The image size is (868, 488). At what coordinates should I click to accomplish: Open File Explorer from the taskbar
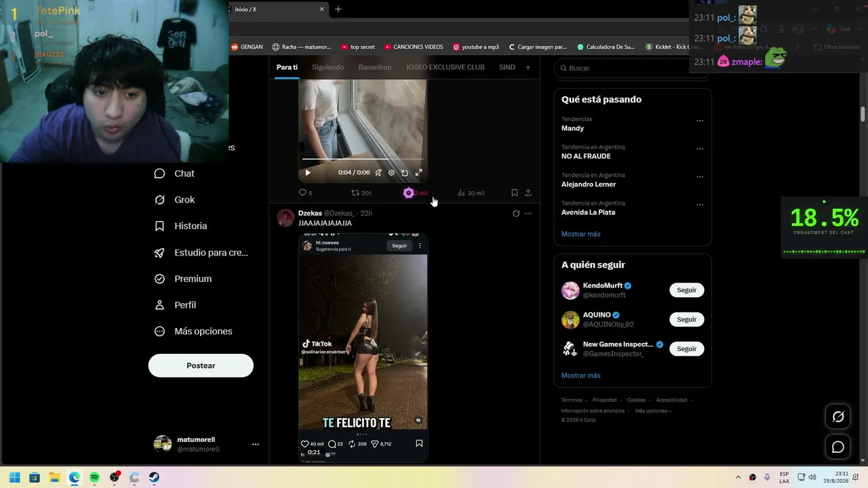tap(54, 477)
